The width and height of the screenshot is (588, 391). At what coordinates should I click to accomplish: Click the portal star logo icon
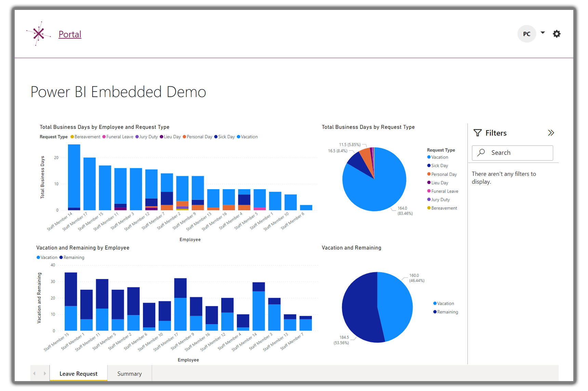(39, 34)
